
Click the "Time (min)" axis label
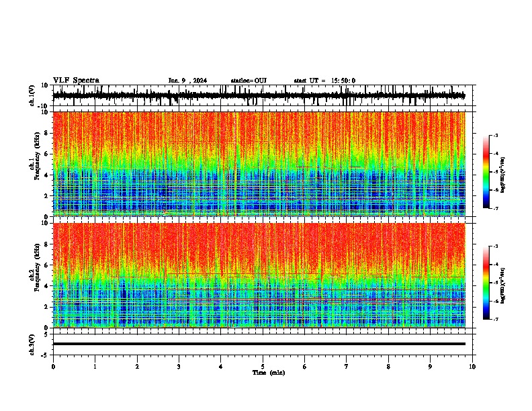click(269, 373)
